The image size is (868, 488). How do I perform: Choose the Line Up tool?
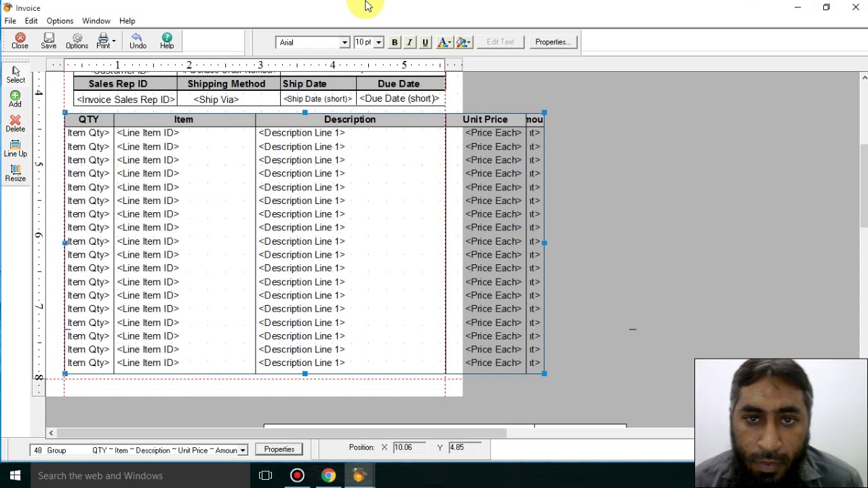pyautogui.click(x=15, y=148)
